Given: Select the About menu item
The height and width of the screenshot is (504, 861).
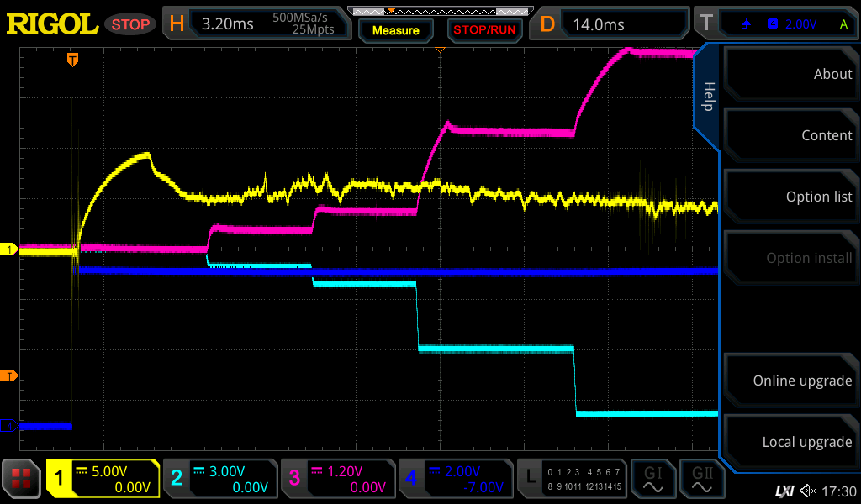Looking at the screenshot, I should coord(790,74).
